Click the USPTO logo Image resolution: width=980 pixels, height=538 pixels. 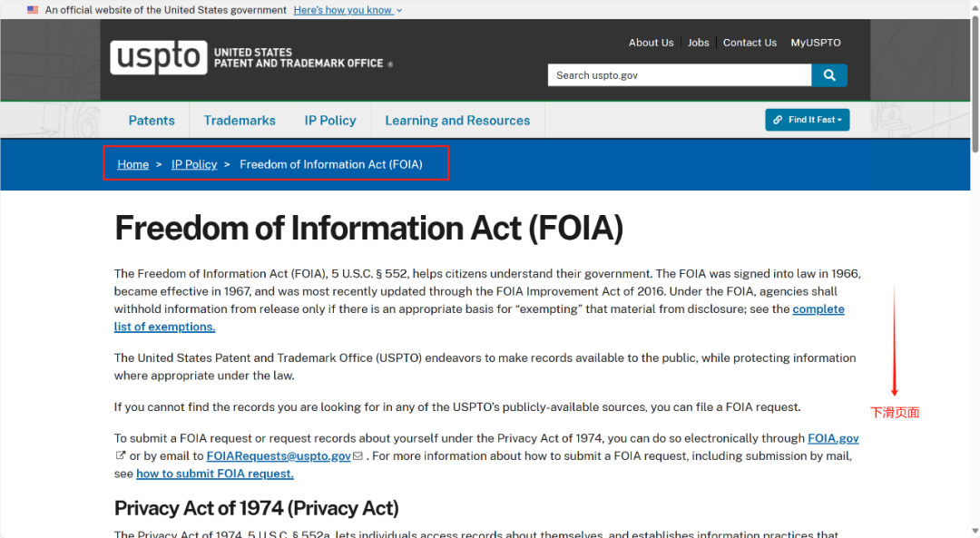pyautogui.click(x=159, y=57)
